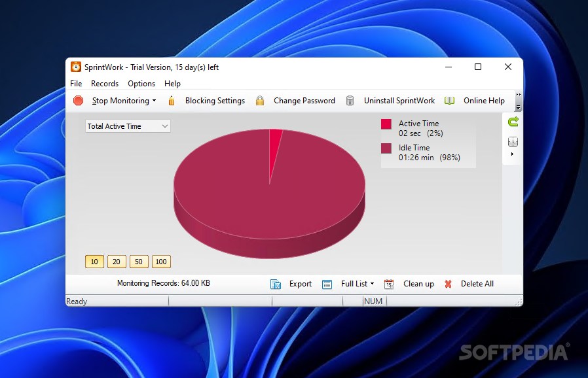
Task: Select the 20 items toggle button
Action: pos(117,262)
